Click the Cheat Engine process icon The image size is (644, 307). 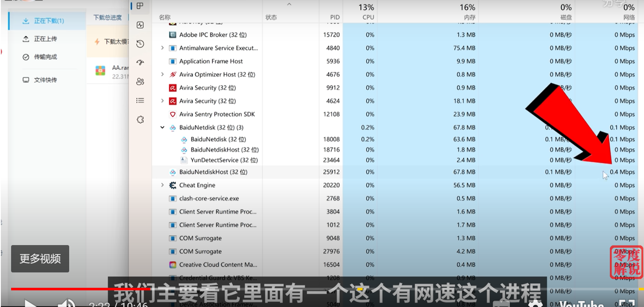(x=173, y=185)
